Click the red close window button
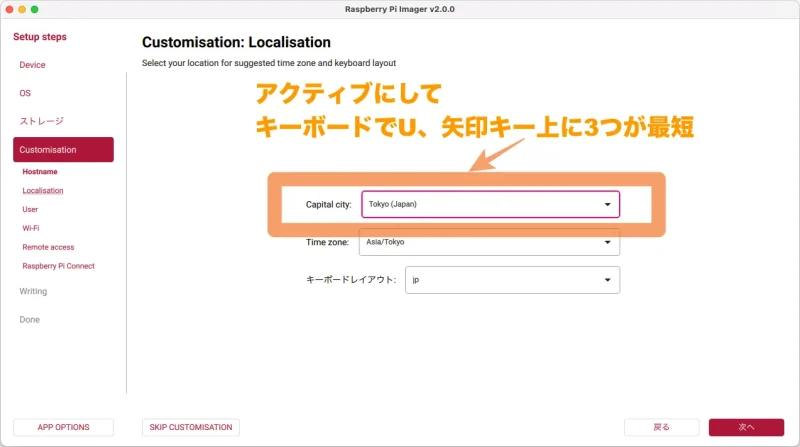Image resolution: width=800 pixels, height=447 pixels. click(9, 9)
